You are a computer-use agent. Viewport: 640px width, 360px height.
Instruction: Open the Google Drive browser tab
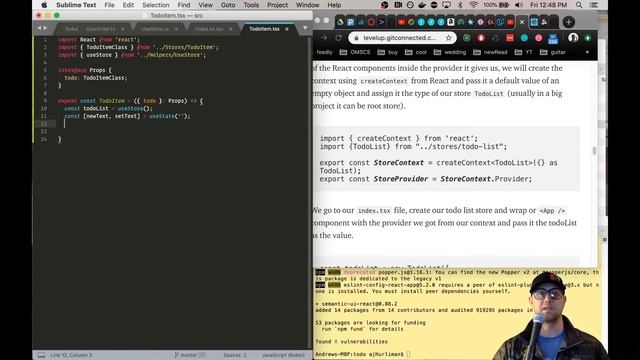(340, 22)
